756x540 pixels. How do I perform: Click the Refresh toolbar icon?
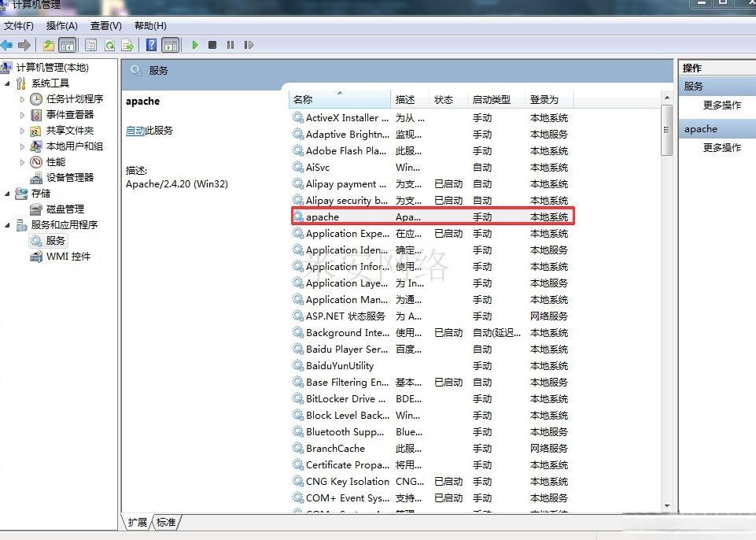109,46
